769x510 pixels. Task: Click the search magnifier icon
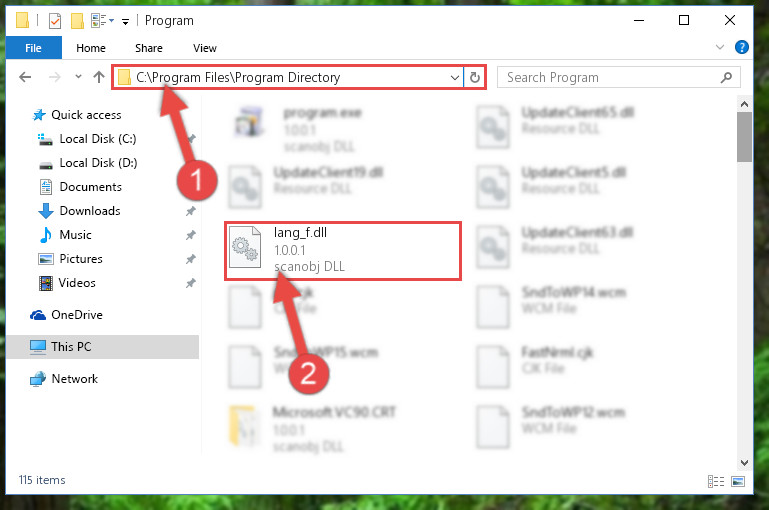tap(726, 77)
